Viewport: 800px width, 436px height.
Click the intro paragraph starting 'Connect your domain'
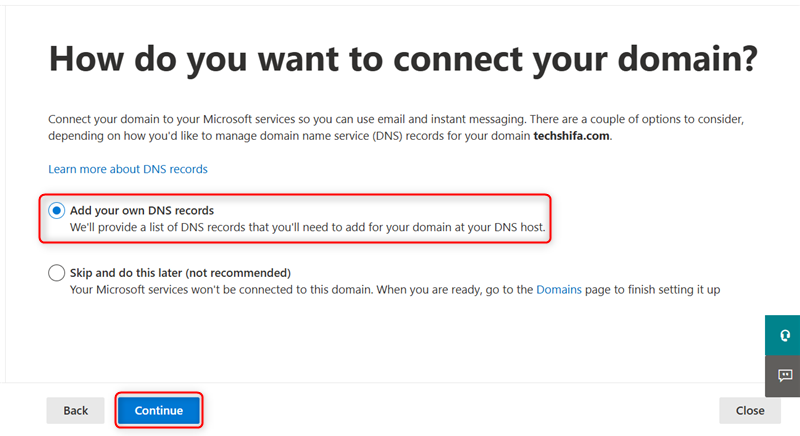point(396,127)
